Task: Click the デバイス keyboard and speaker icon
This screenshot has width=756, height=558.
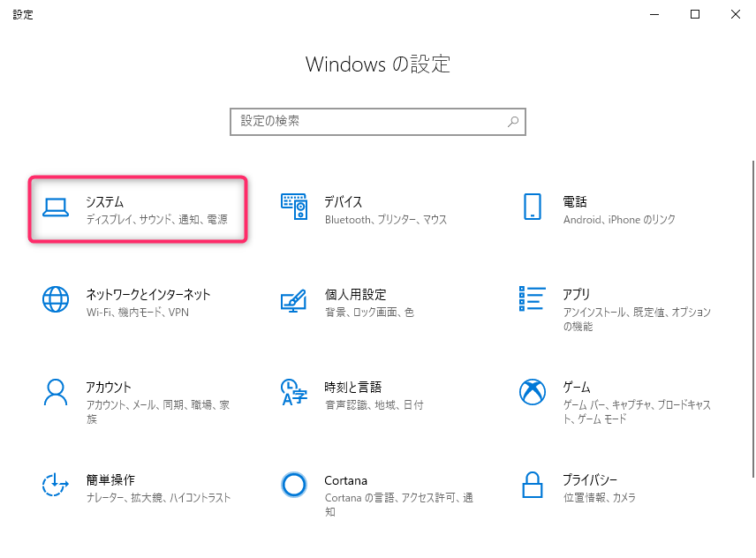Action: [x=294, y=207]
